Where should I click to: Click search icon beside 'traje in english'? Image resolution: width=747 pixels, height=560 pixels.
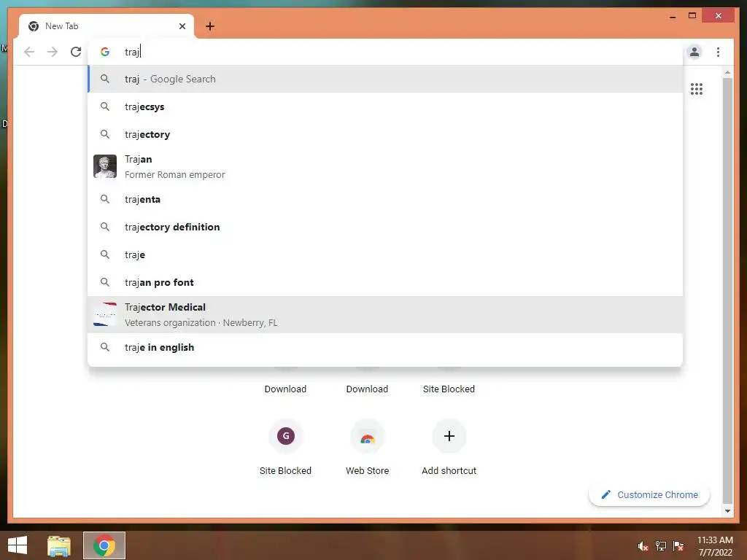click(x=105, y=346)
